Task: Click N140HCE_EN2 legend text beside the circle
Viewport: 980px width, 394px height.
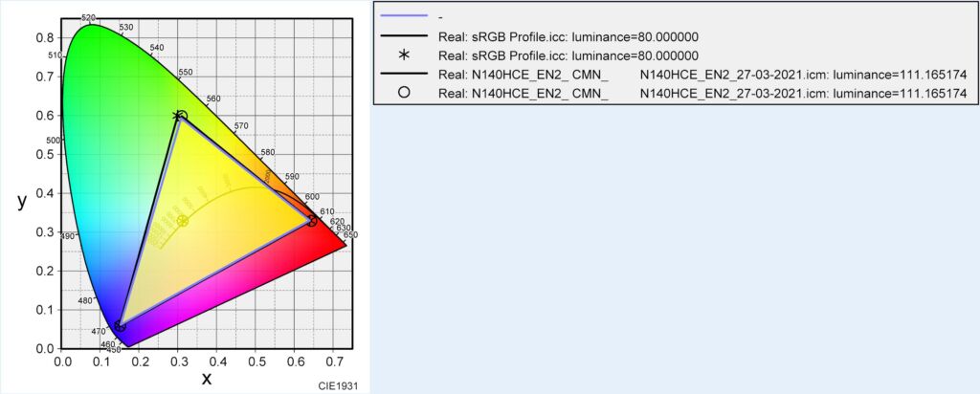Action: coord(703,93)
